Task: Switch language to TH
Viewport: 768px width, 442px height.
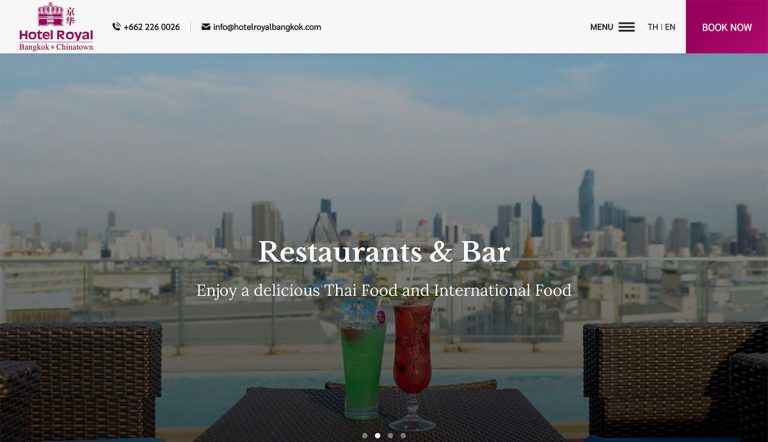Action: coord(652,27)
